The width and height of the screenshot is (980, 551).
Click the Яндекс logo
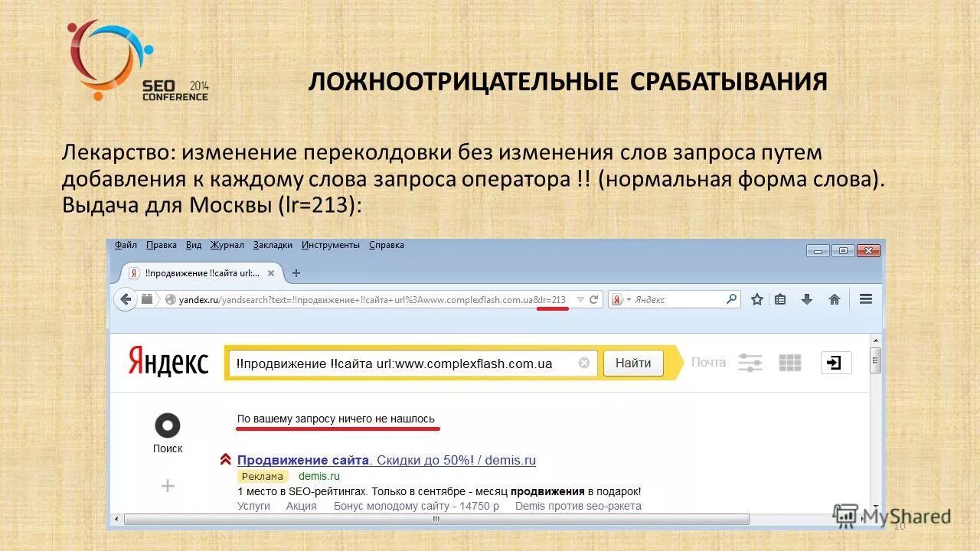(x=168, y=362)
